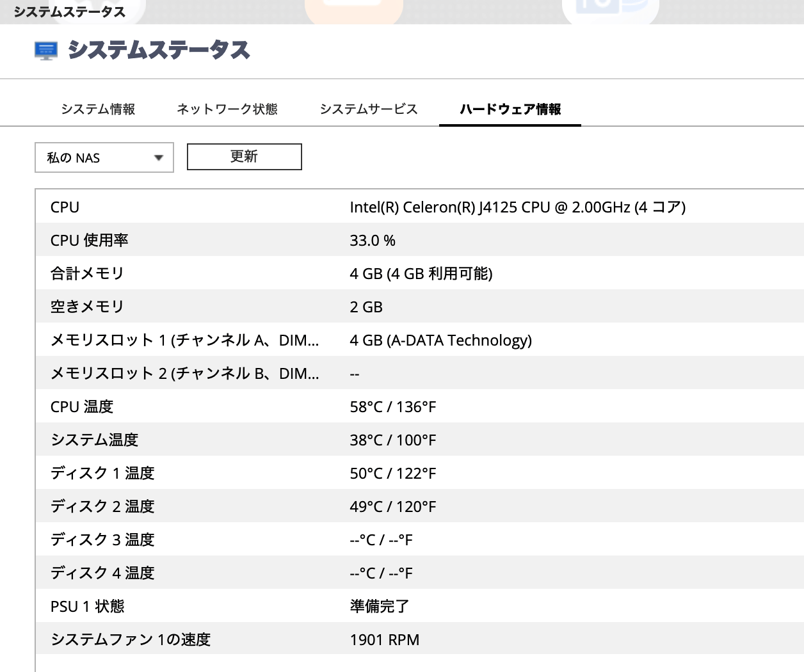Click the システムファン 1の速度 value
The image size is (804, 672).
click(x=383, y=639)
